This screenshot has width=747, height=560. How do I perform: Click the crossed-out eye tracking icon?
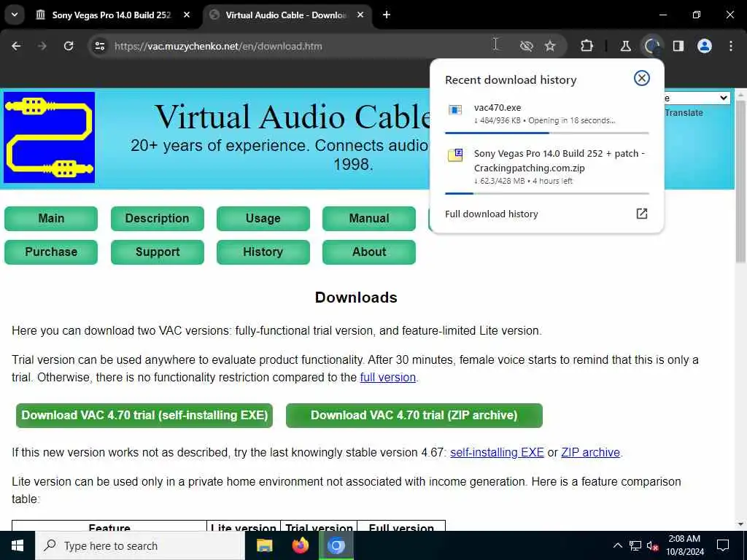point(526,46)
